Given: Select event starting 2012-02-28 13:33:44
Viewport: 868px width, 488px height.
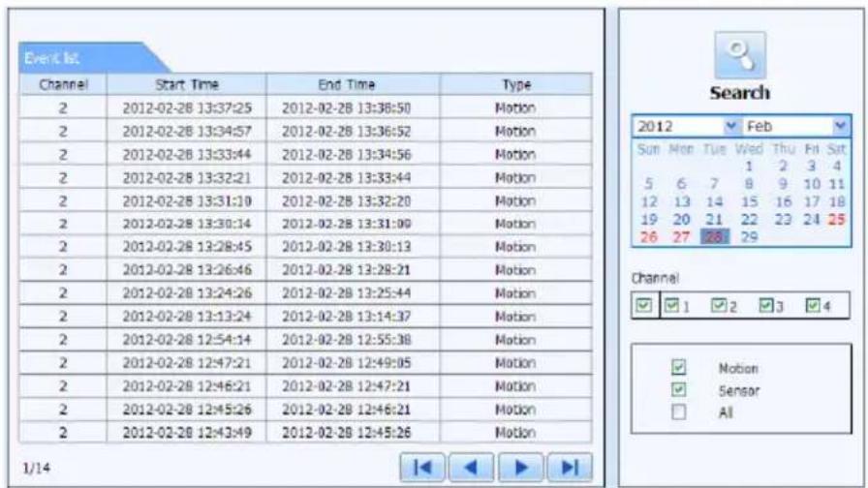Looking at the screenshot, I should click(305, 154).
